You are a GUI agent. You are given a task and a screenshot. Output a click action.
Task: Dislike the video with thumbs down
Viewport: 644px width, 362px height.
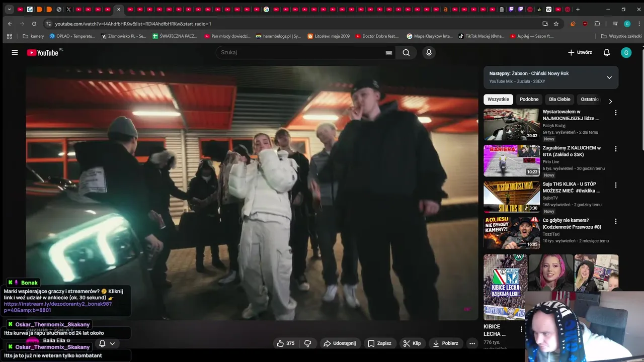[x=307, y=343]
